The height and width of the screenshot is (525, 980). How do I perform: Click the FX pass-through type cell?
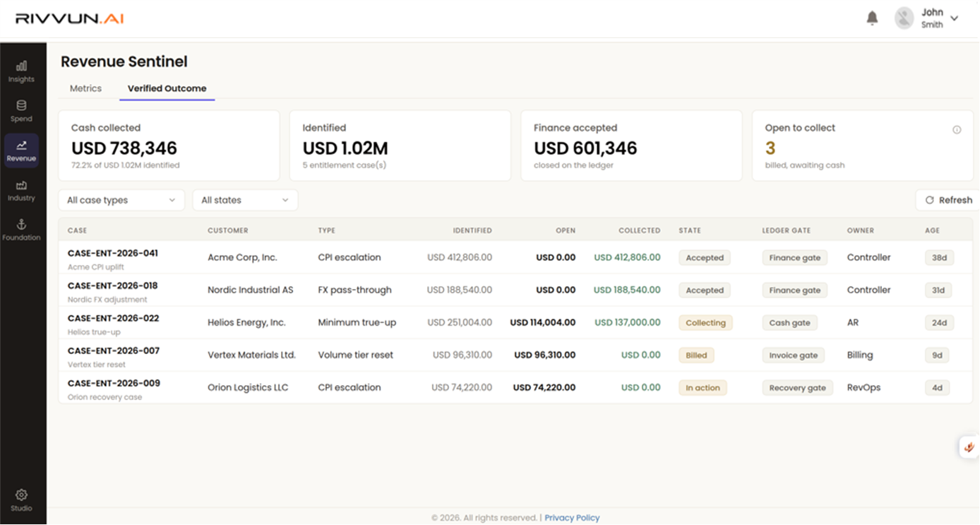coord(354,290)
